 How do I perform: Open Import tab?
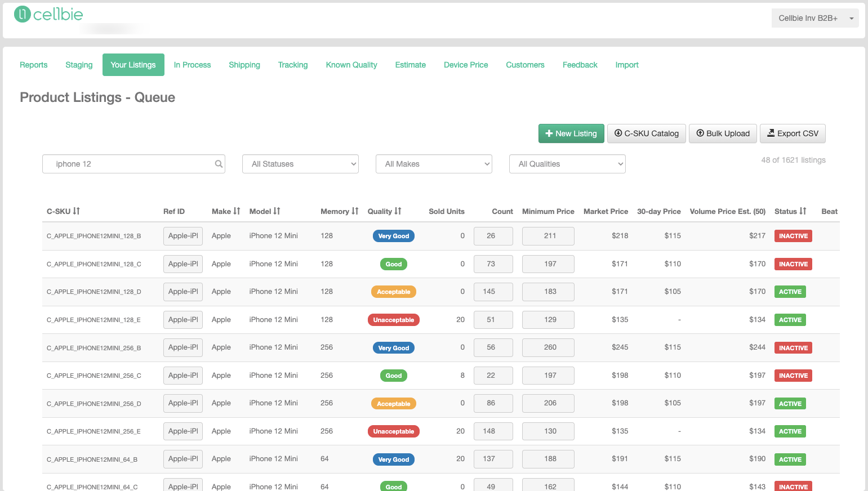click(627, 65)
